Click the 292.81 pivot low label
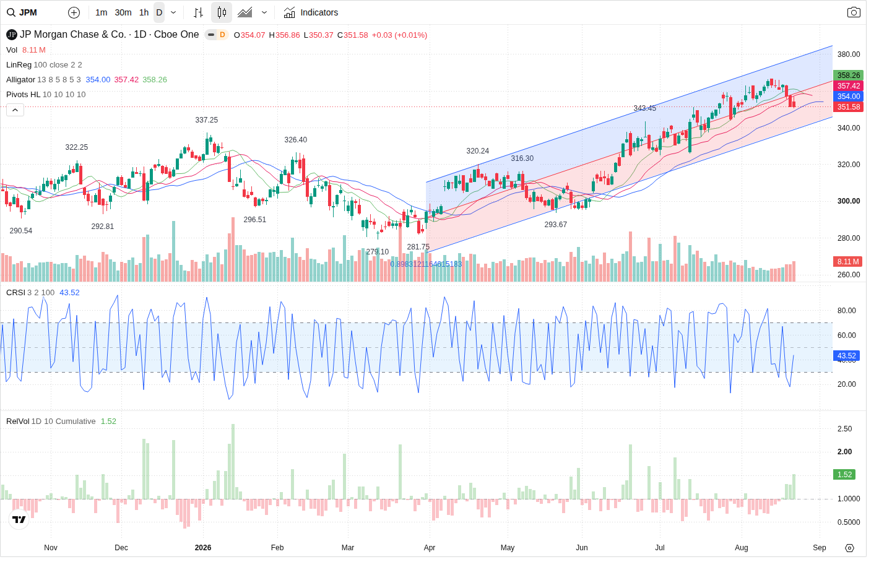Screen dimensions: 879x588 103,227
